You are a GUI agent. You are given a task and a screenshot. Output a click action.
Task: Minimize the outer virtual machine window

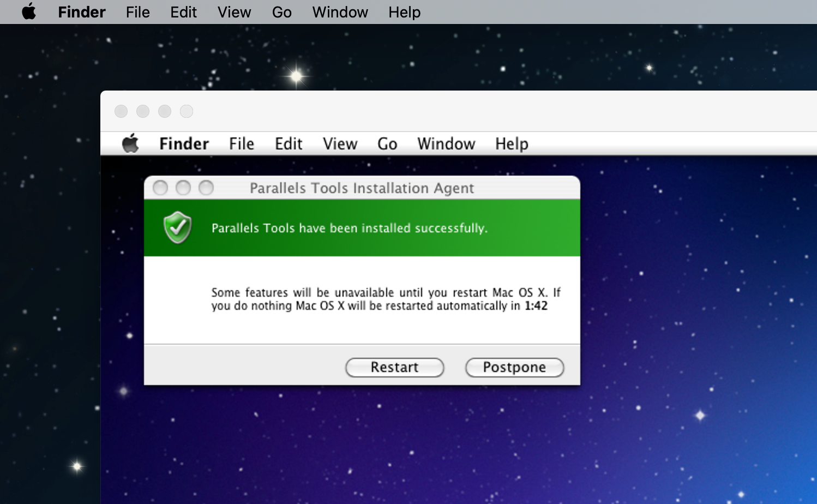point(143,111)
